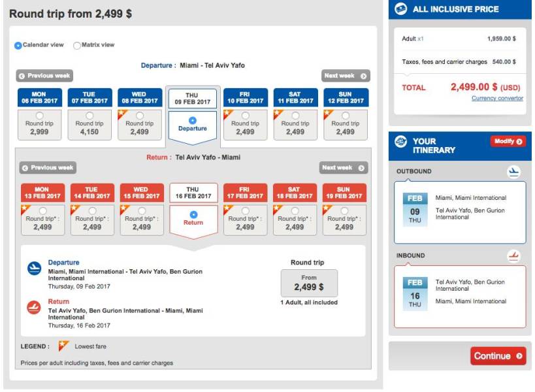The image size is (535, 392).
Task: Open SUN 19 FEB 2017 return tab
Action: pyautogui.click(x=345, y=193)
